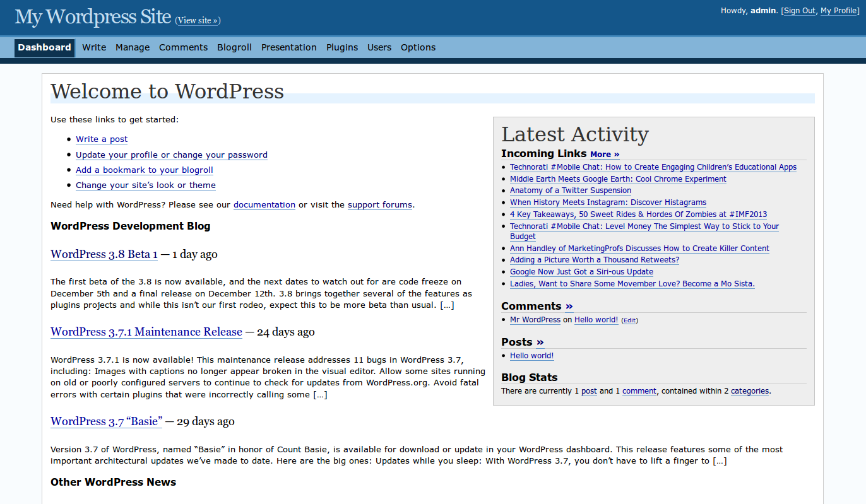
Task: Open the Presentation tab
Action: pos(288,47)
